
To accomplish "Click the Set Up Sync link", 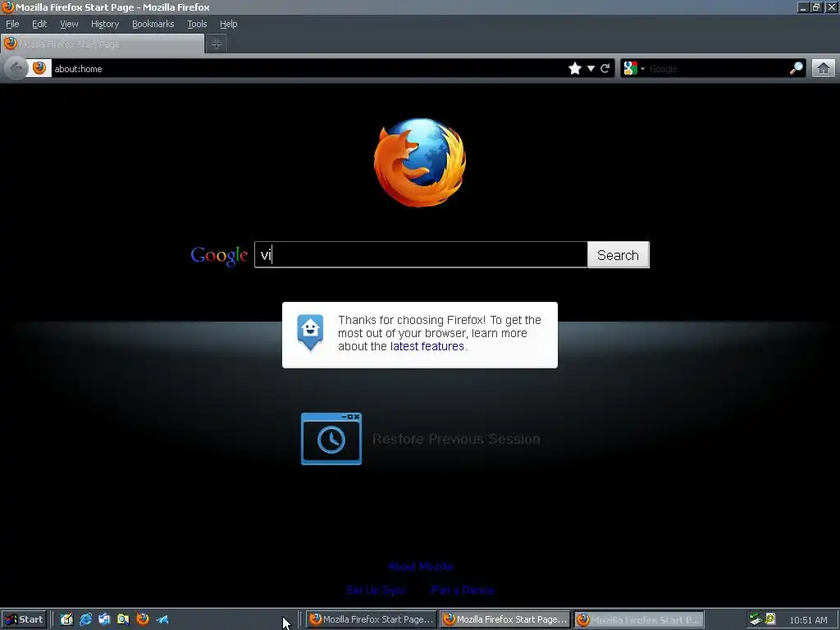I will (x=376, y=590).
